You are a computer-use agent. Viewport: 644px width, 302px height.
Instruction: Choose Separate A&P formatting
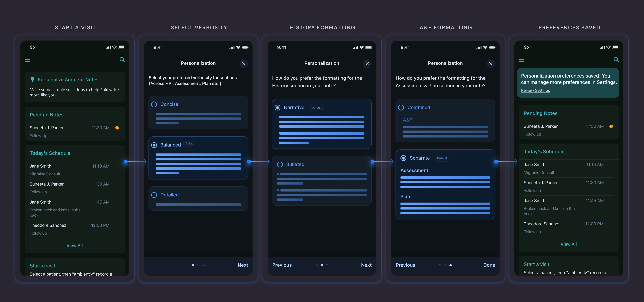(x=445, y=184)
